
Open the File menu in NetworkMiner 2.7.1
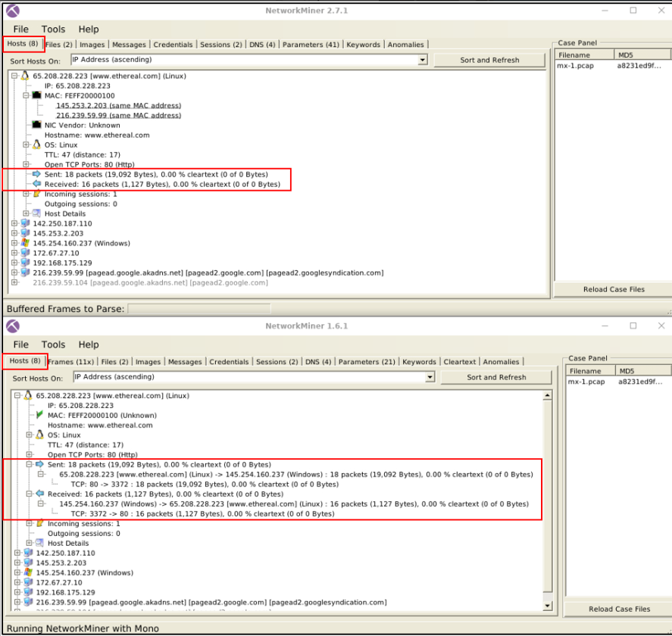[x=20, y=29]
